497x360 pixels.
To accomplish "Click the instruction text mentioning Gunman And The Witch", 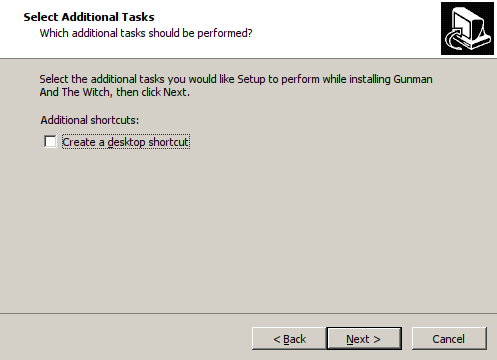I will 236,85.
